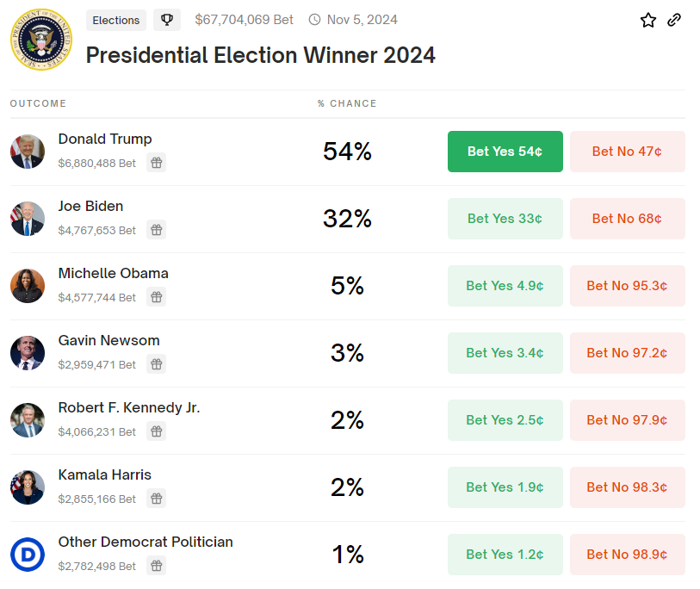Click the gift icon beside Robert F. Kennedy Jr.
Image resolution: width=700 pixels, height=589 pixels.
click(x=156, y=431)
